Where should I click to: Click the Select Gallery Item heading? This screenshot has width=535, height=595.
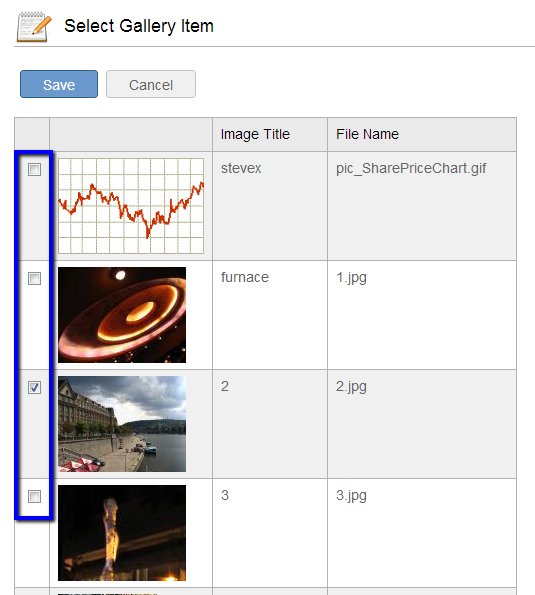pyautogui.click(x=139, y=26)
